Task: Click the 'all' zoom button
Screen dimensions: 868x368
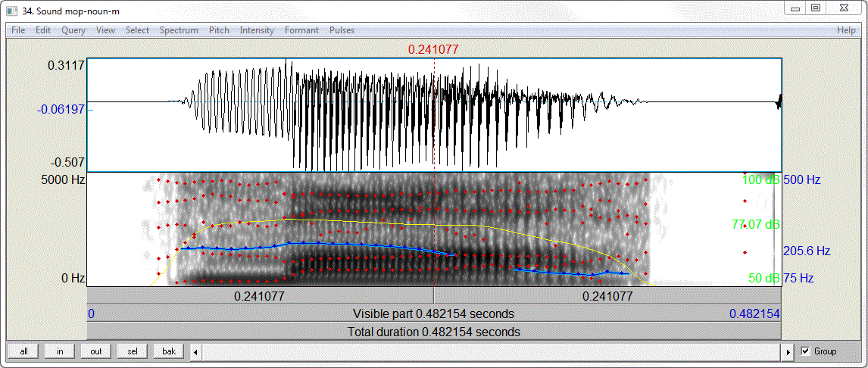Action: point(23,351)
